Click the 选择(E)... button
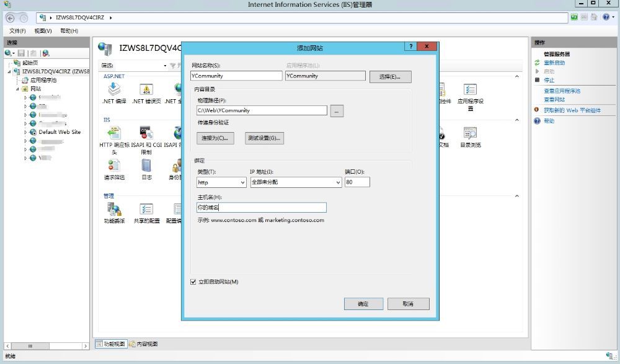620x364 pixels. [390, 77]
